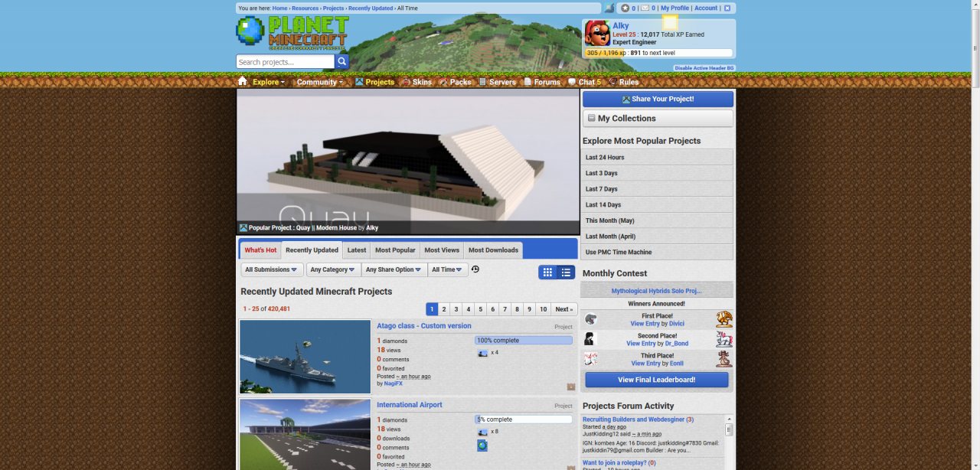The width and height of the screenshot is (980, 470).
Task: Open the All Time dropdown
Action: [447, 269]
